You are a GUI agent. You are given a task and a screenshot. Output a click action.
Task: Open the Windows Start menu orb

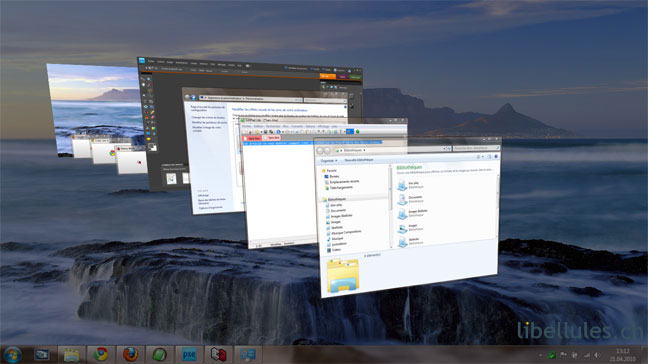[12, 354]
